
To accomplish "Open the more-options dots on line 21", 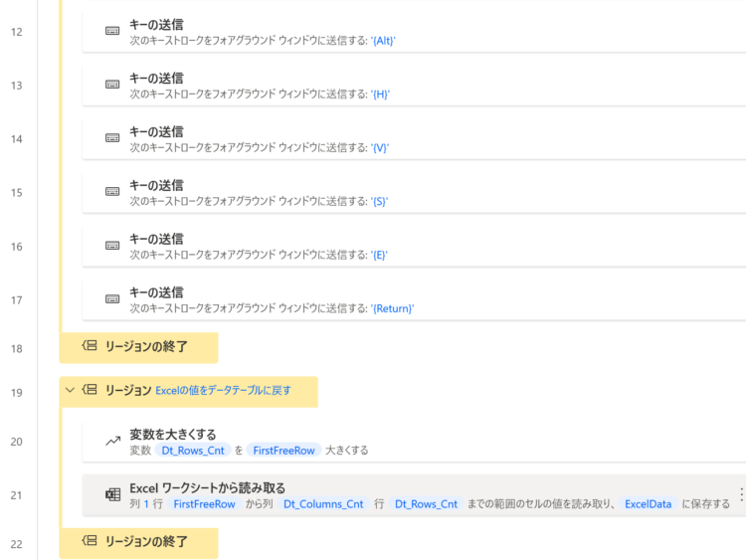I will pyautogui.click(x=741, y=494).
